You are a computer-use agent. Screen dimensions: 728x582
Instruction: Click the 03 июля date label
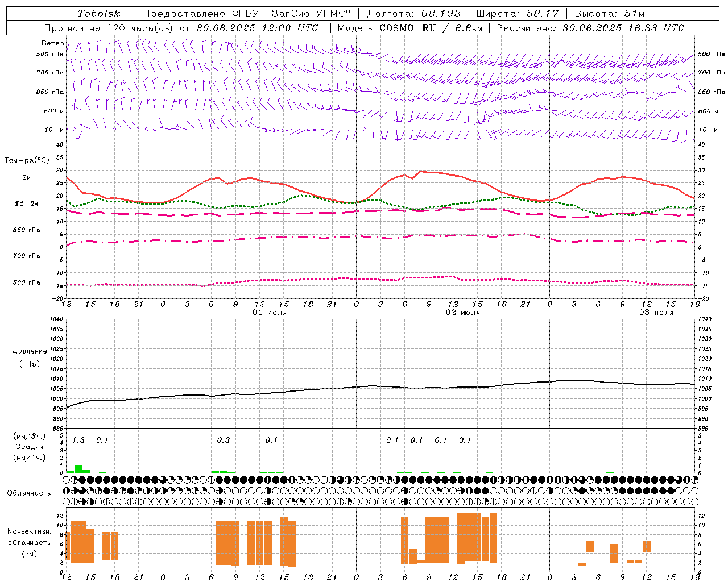point(656,313)
